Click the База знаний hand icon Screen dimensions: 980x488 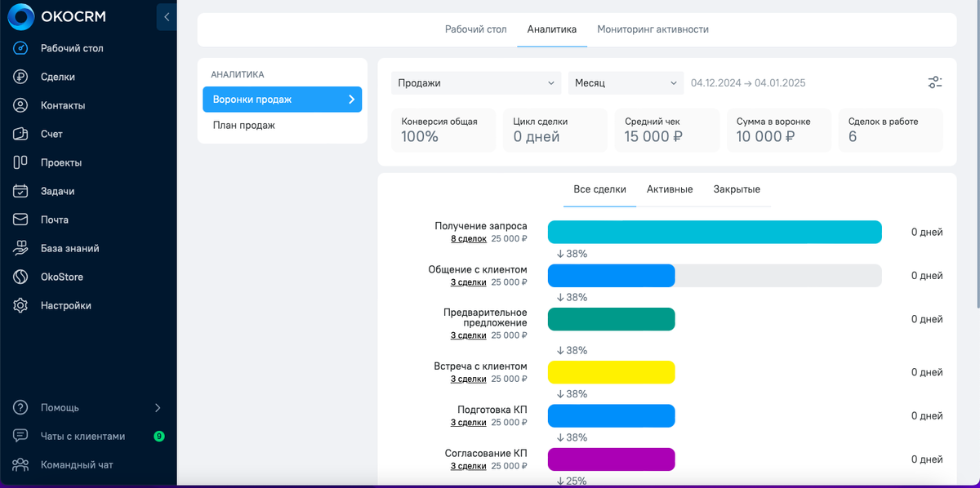(21, 248)
